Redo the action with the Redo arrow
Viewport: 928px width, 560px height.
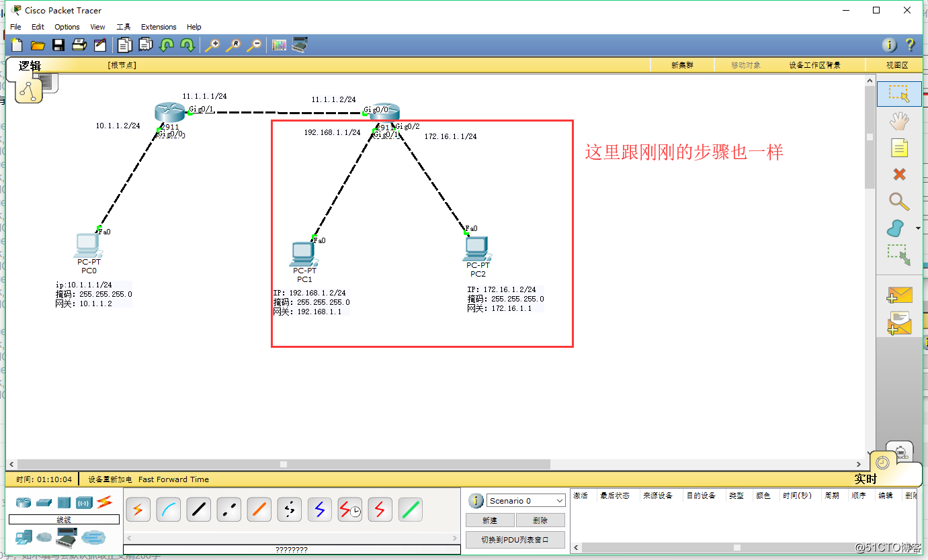(x=187, y=46)
